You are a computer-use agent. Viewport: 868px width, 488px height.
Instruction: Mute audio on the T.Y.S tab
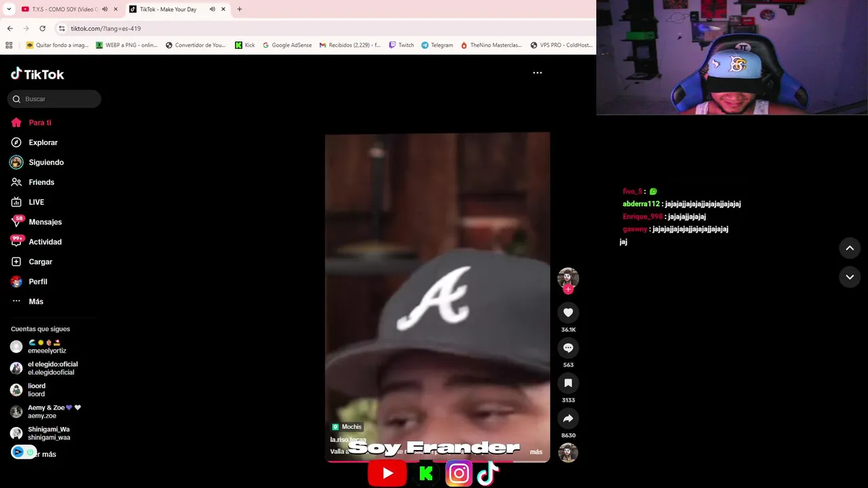[104, 9]
